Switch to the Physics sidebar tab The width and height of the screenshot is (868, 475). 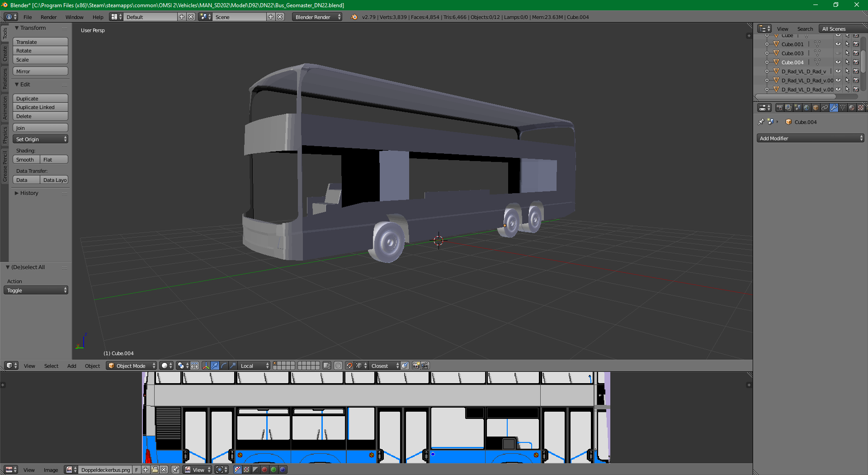point(5,135)
